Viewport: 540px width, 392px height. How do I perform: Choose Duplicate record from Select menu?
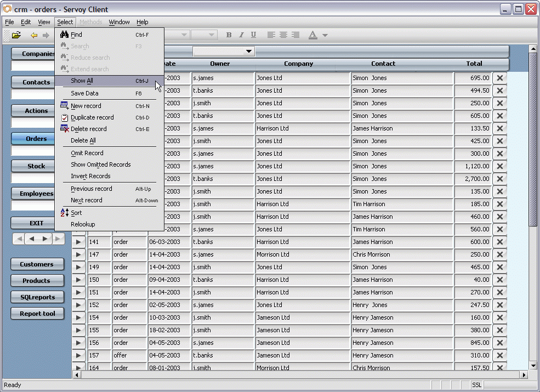92,117
